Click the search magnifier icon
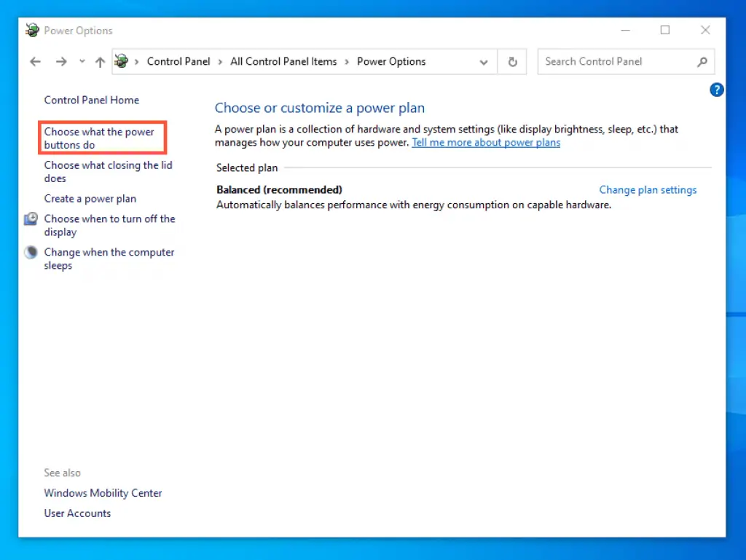Image resolution: width=746 pixels, height=560 pixels. [x=702, y=61]
